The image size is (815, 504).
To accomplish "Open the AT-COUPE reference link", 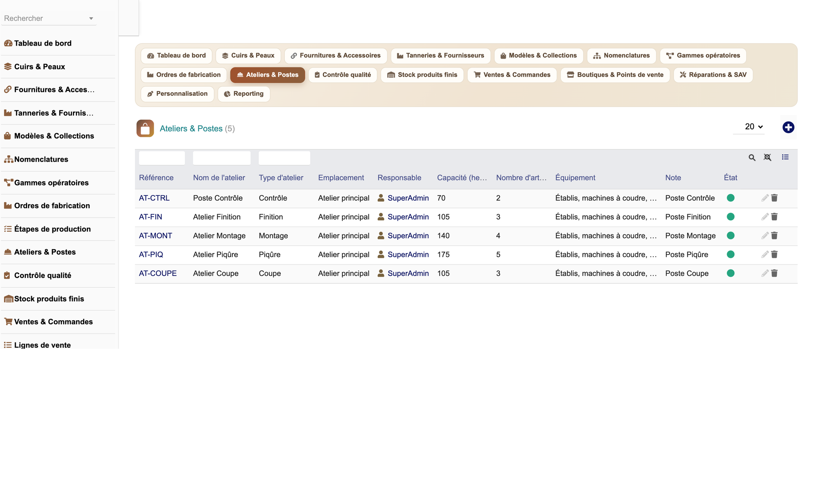I will (158, 273).
